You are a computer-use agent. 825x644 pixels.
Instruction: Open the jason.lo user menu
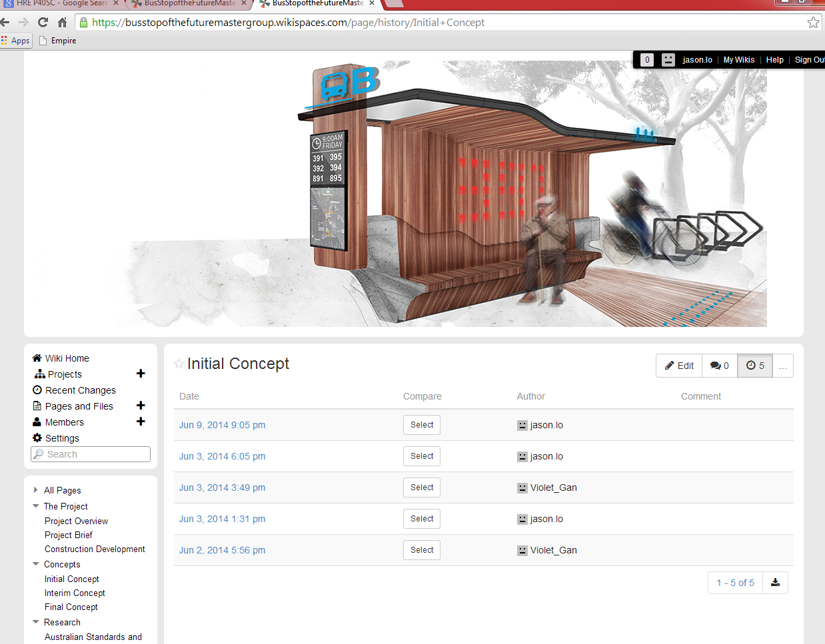pyautogui.click(x=697, y=60)
